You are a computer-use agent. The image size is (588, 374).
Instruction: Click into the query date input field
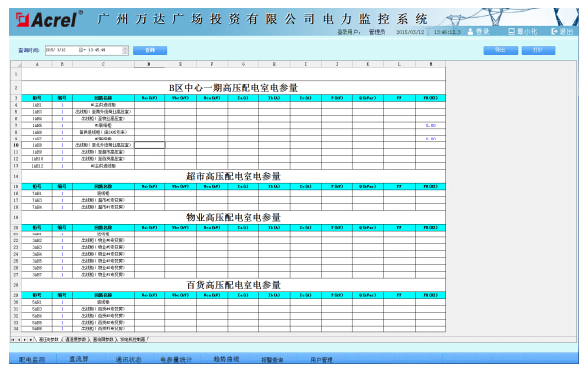coord(61,50)
